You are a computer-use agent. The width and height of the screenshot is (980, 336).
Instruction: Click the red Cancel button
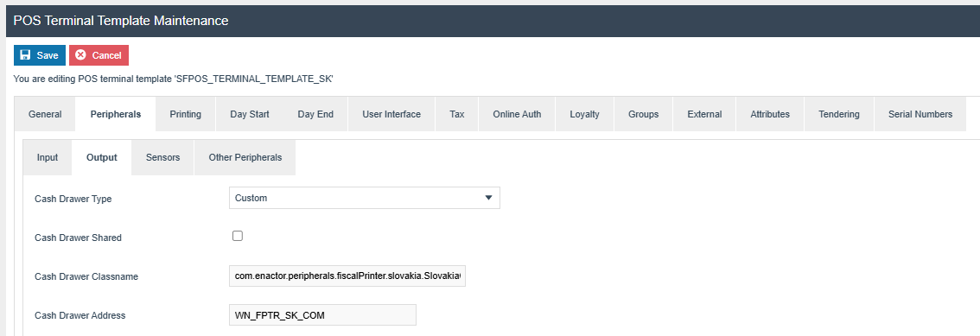(99, 55)
